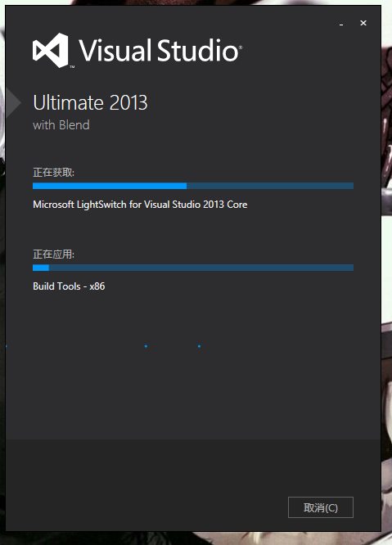
Task: Click the 正在获取 download progress bar
Action: pyautogui.click(x=193, y=186)
